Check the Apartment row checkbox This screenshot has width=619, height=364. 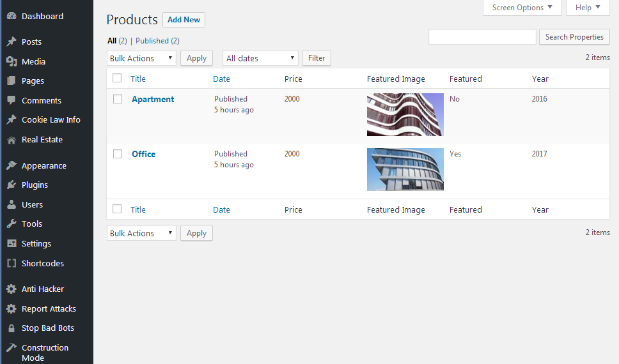coord(118,99)
